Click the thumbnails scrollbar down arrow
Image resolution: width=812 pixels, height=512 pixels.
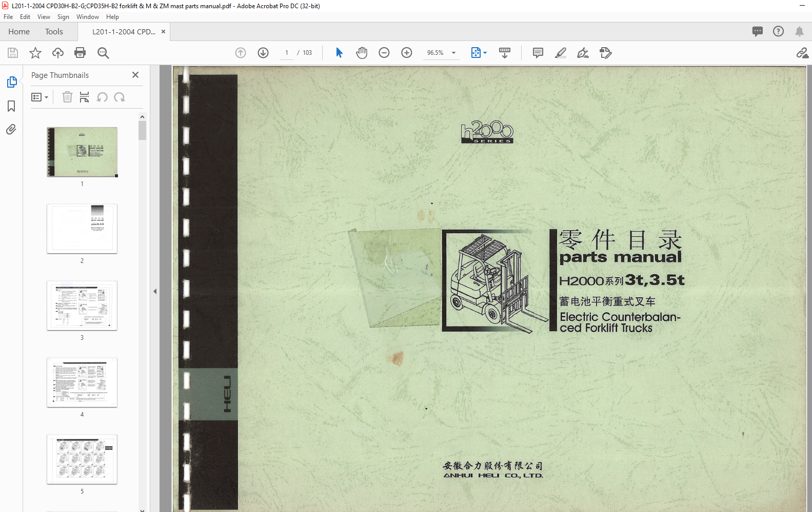coord(142,509)
